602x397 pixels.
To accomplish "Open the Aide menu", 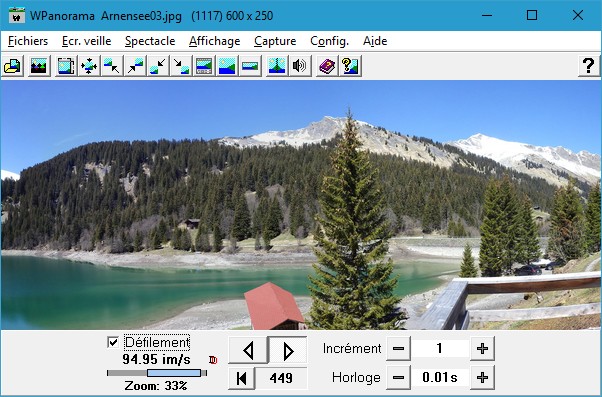I will point(375,41).
